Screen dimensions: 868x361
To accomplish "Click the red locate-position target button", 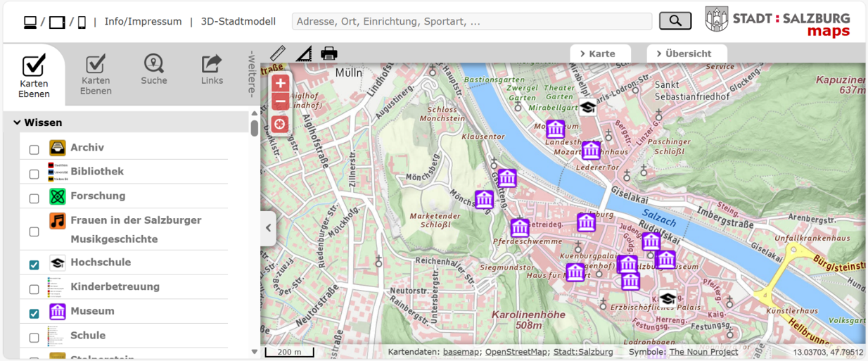I will click(x=281, y=125).
